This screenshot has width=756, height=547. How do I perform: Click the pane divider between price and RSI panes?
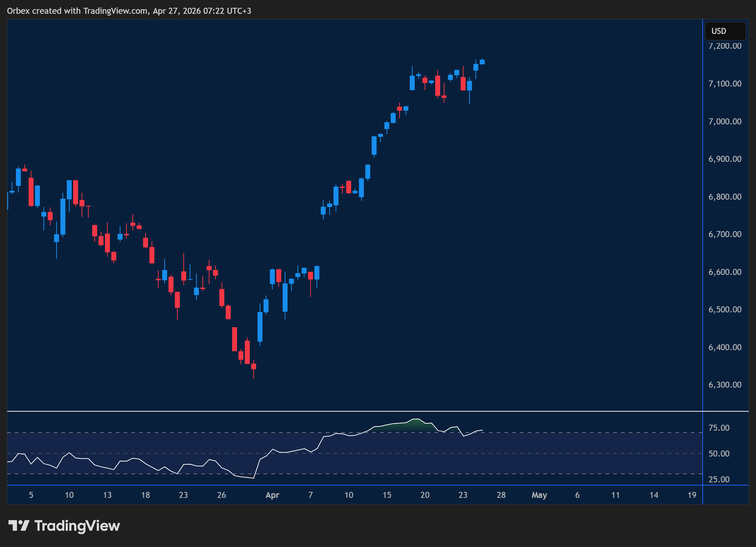point(353,411)
